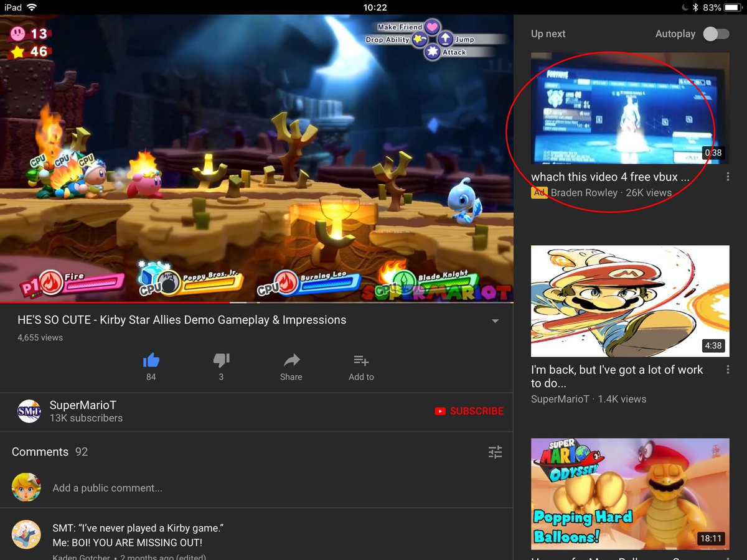
Task: Tap the Bluetooth status icon
Action: 695,7
